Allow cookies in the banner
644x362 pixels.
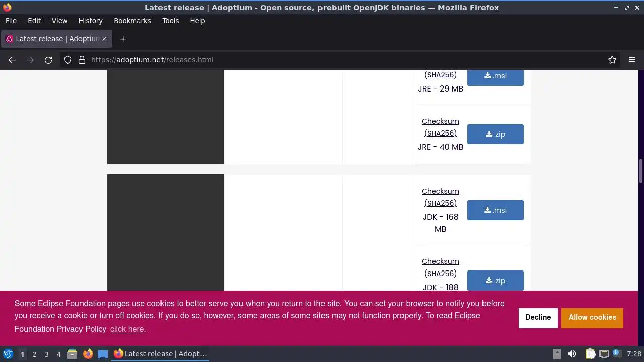tap(592, 318)
